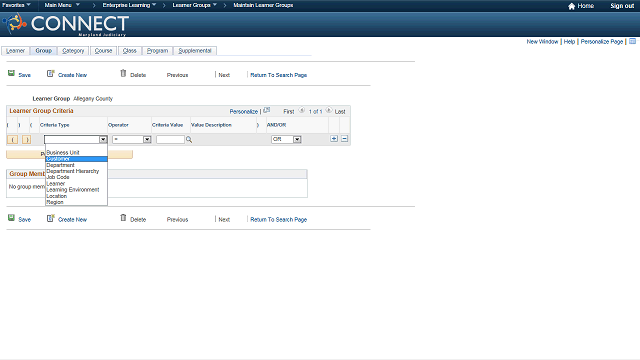
Task: Click Previous in the lower toolbar
Action: pos(178,220)
